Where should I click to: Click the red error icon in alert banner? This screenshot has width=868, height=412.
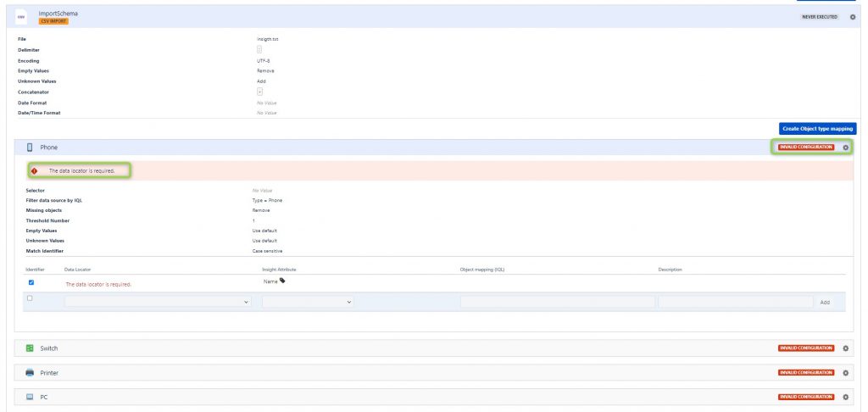pos(34,171)
